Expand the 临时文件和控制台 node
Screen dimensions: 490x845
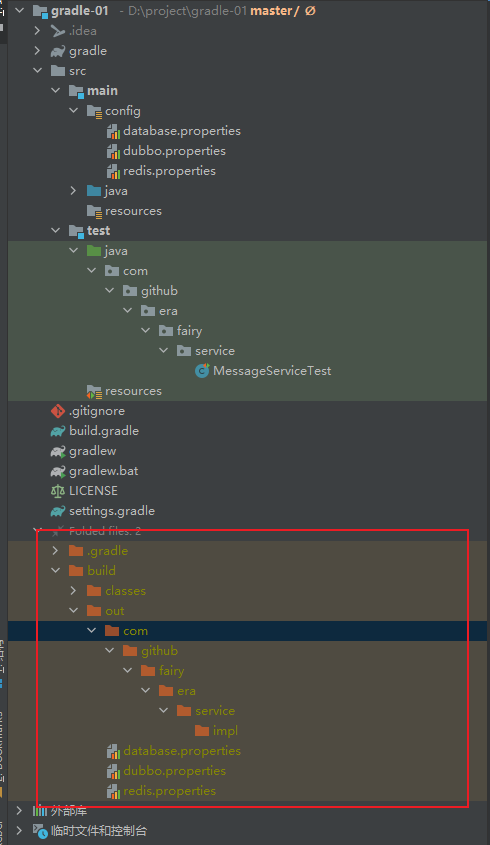(x=19, y=830)
